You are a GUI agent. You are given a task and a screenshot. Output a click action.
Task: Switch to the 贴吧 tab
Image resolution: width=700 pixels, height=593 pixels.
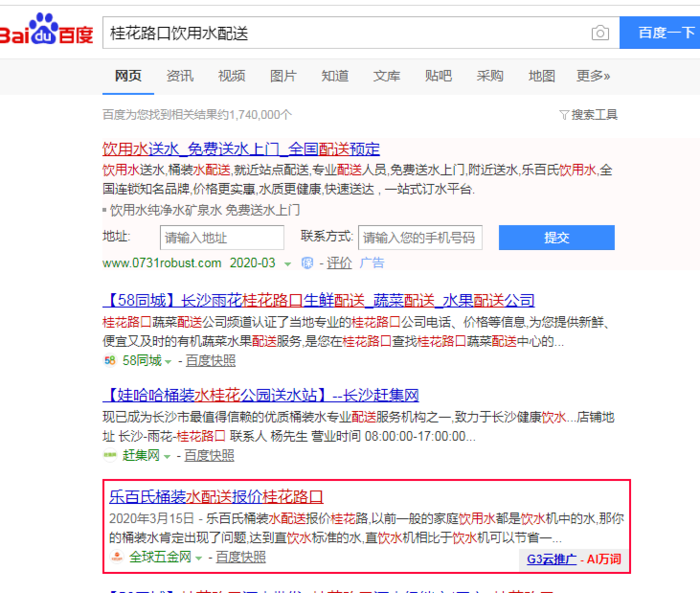[438, 76]
